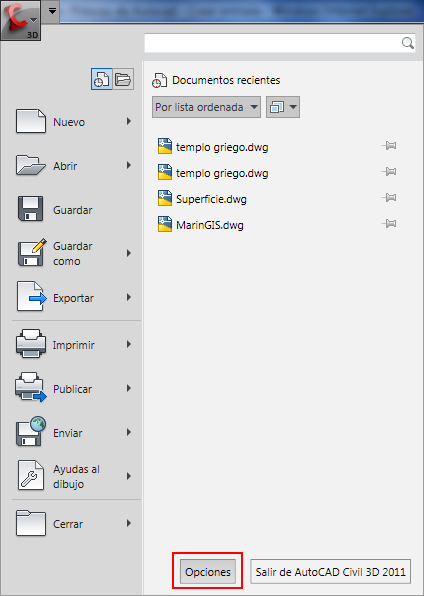
Task: Expand the Abrir submenu arrow
Action: click(129, 165)
